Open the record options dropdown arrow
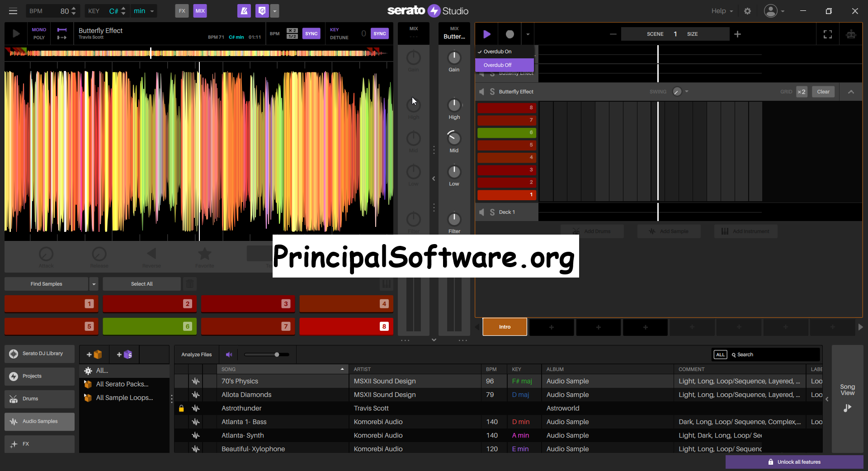 (x=528, y=34)
